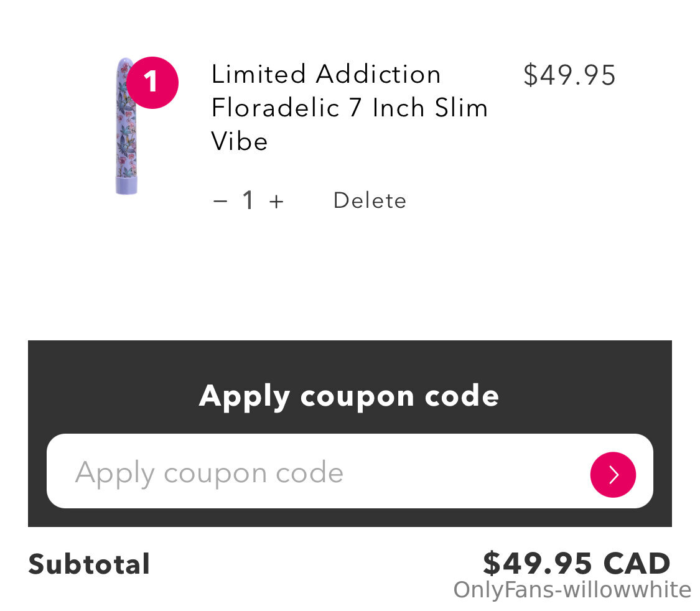Viewport: 700px width, 611px height.
Task: Click the purple base of the product image
Action: (126, 185)
